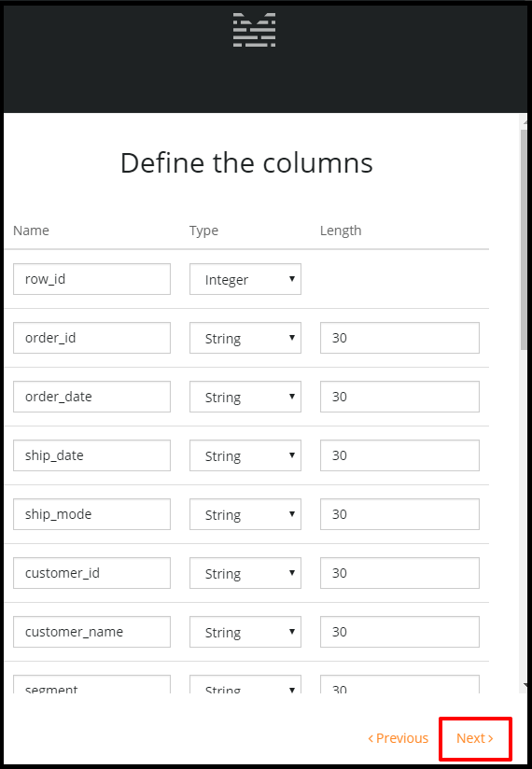
Task: Focus the Length field for customer_id
Action: point(399,573)
